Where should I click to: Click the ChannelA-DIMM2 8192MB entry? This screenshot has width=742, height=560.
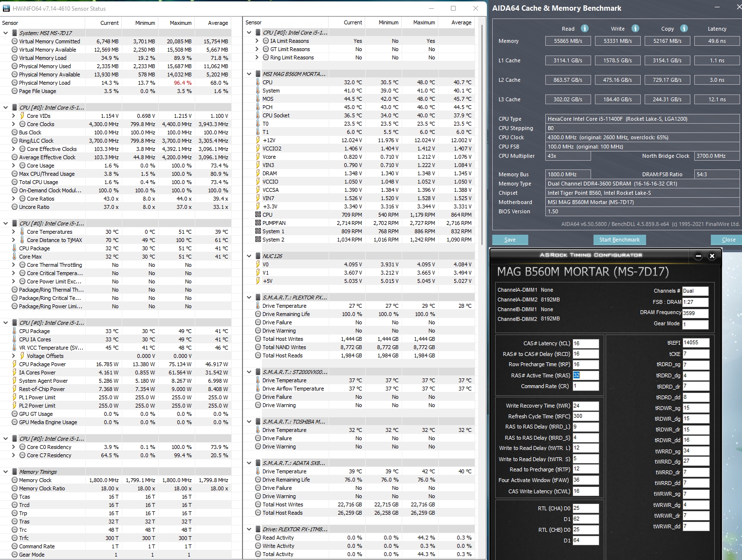click(x=529, y=299)
